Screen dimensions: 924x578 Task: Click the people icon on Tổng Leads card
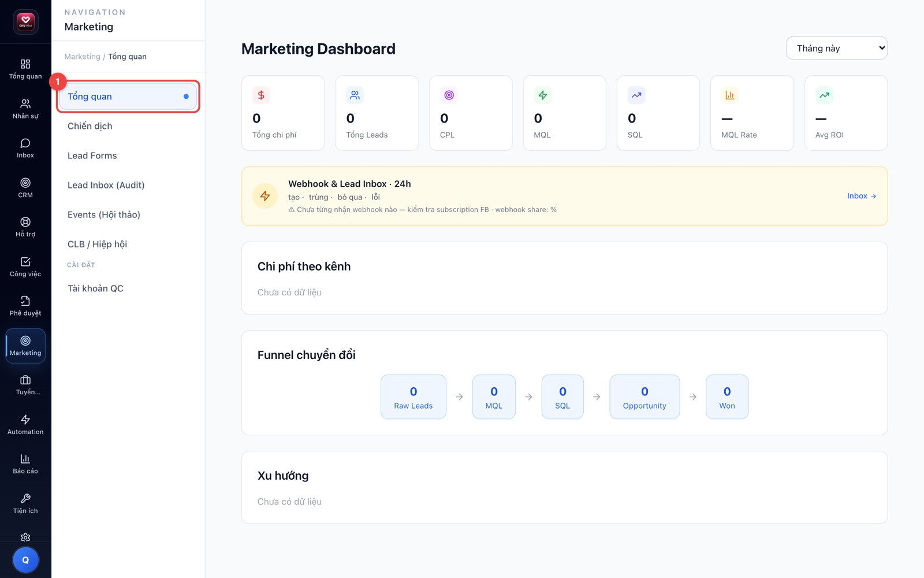click(x=355, y=95)
